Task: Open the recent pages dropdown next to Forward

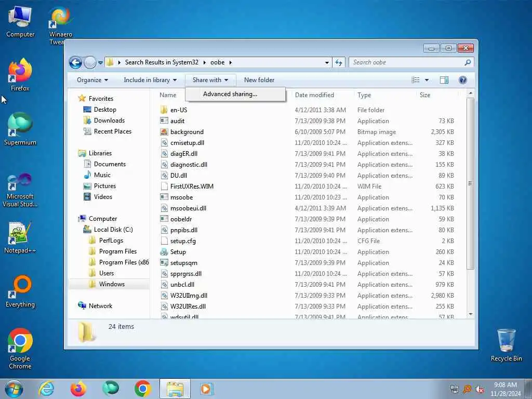Action: (100, 62)
